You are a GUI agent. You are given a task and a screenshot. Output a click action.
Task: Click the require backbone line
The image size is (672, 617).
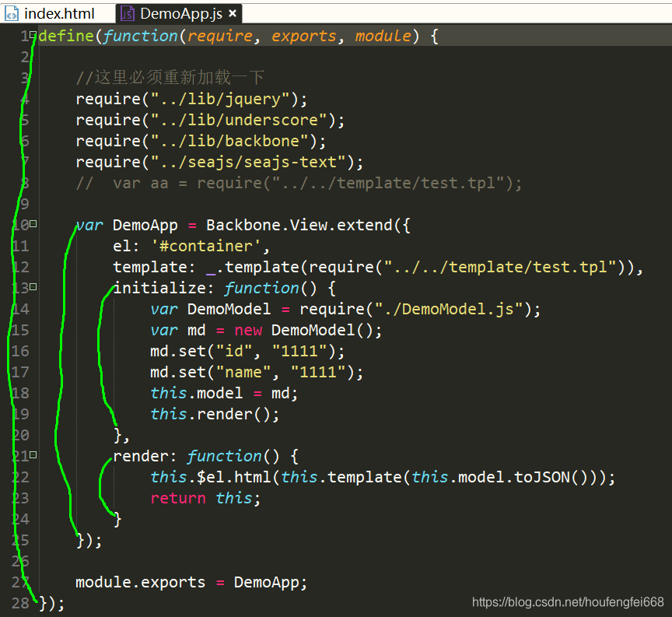click(201, 141)
